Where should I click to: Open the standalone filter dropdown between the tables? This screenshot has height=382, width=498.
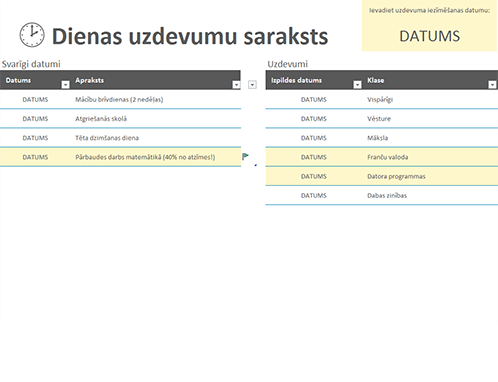pos(252,85)
